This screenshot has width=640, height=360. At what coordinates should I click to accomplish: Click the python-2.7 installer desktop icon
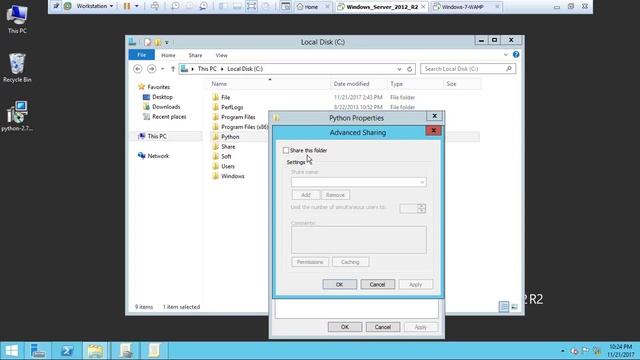tap(17, 116)
